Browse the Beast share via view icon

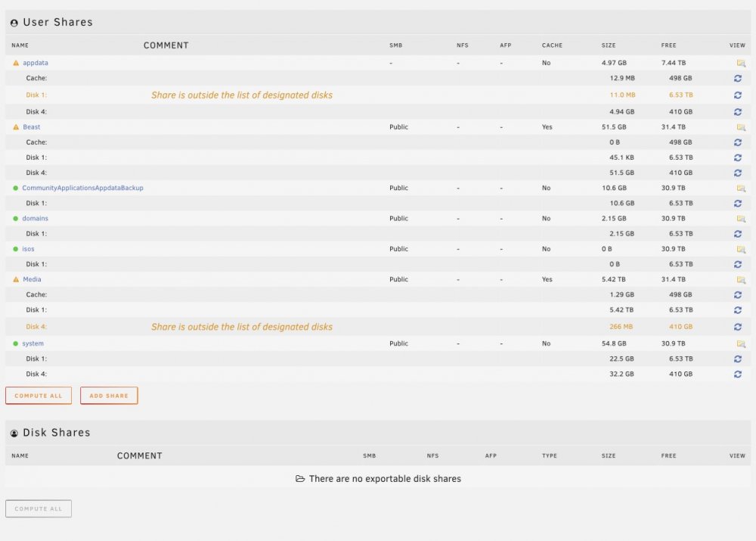741,127
